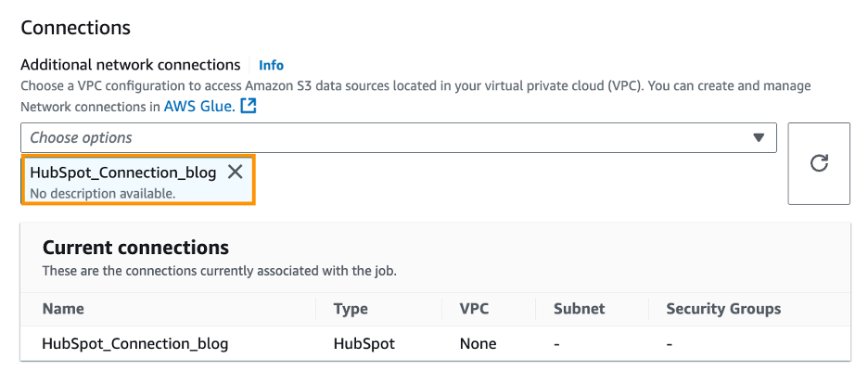Select the HubSpot_Connection_blog chip
868x384 pixels.
(122, 173)
